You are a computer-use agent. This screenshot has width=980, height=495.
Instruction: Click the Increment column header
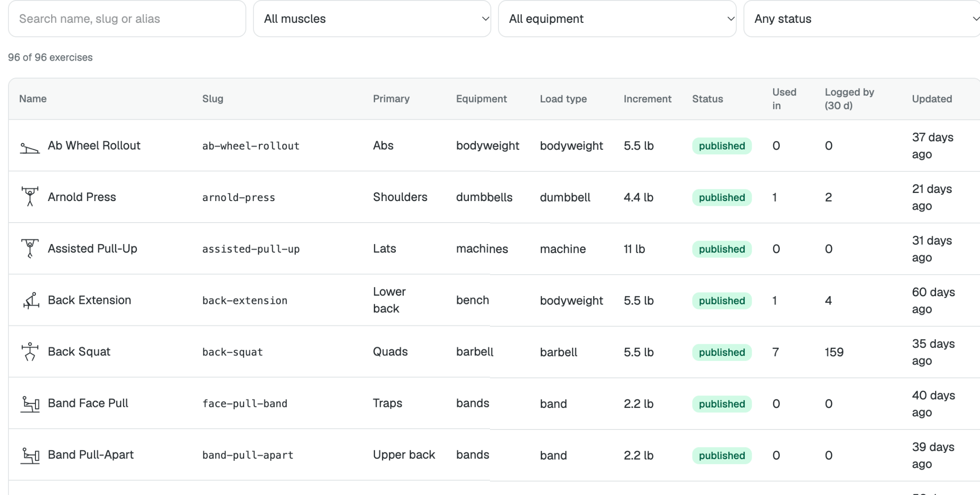(647, 99)
